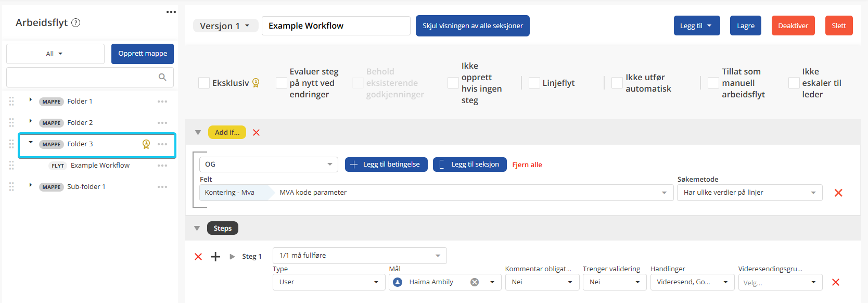Toggle Ikke eskaler til leder checkbox

tap(794, 83)
